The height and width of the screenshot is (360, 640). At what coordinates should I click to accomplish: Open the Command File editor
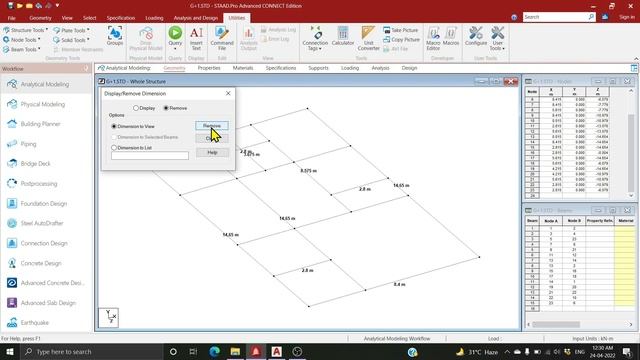(x=222, y=38)
